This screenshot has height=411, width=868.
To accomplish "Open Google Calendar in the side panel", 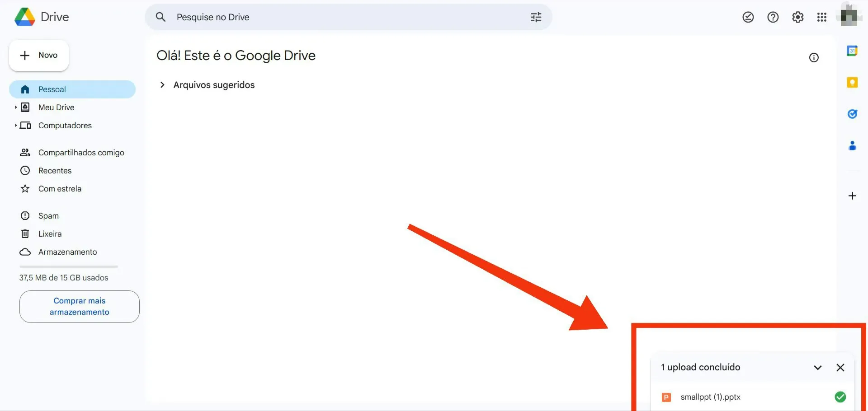I will [853, 51].
